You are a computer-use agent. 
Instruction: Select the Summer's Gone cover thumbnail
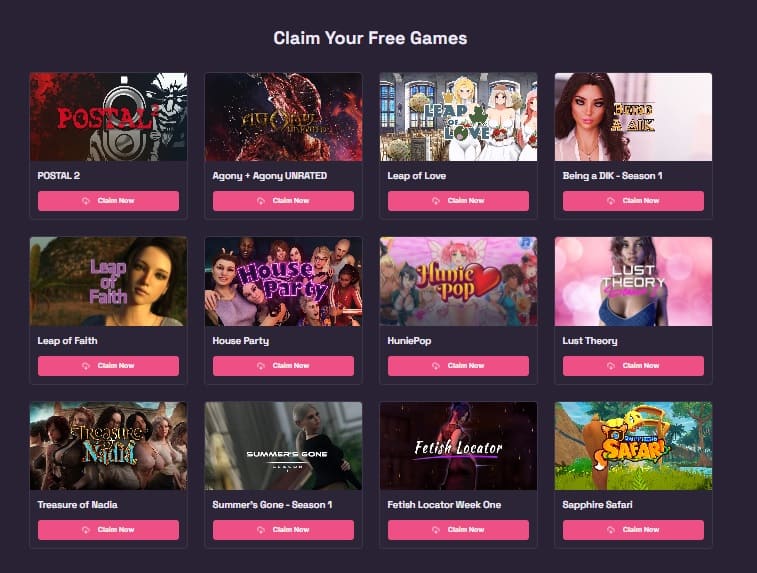[283, 446]
